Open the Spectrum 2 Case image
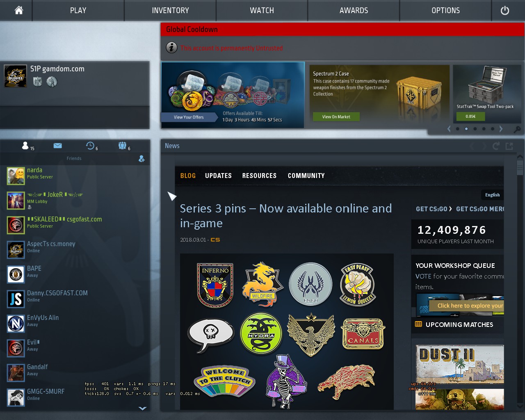This screenshot has height=420, width=525. [x=419, y=93]
